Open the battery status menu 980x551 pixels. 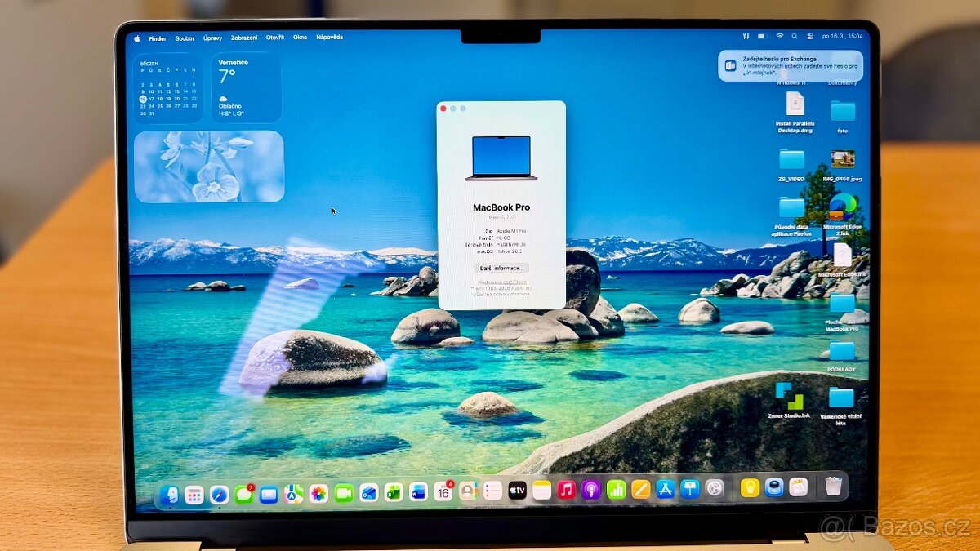point(763,36)
